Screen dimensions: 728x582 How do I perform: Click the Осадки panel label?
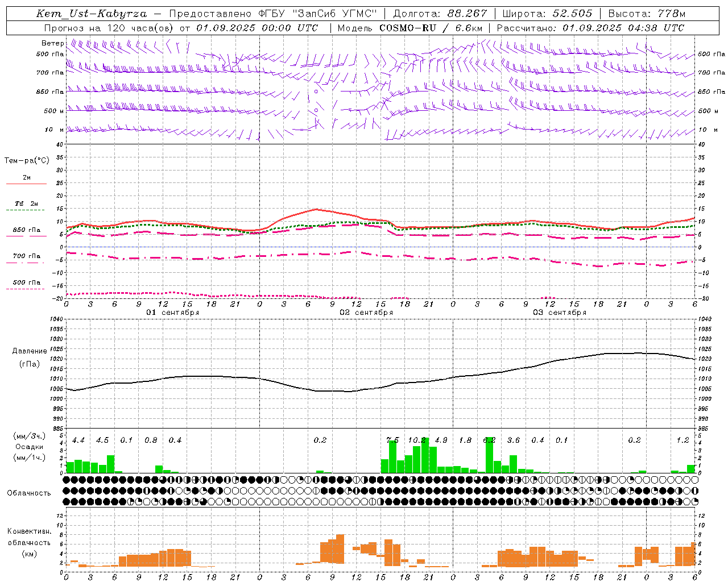click(x=30, y=447)
